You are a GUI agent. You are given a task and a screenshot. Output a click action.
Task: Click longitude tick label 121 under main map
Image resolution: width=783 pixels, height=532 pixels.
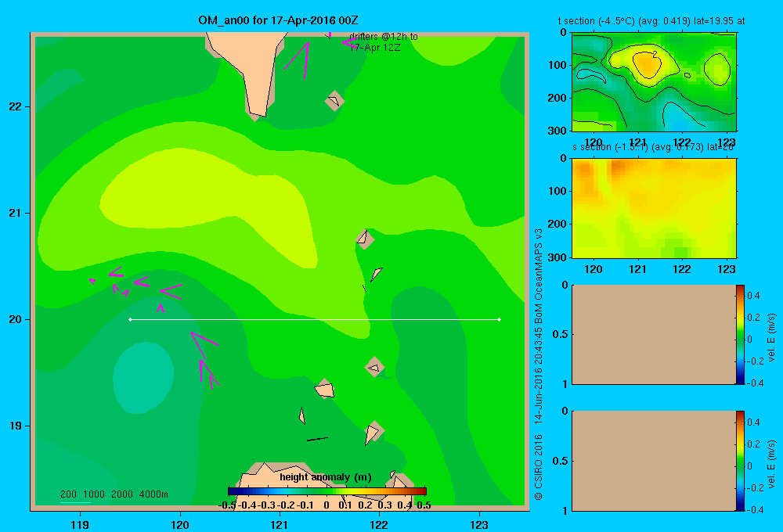click(x=280, y=525)
